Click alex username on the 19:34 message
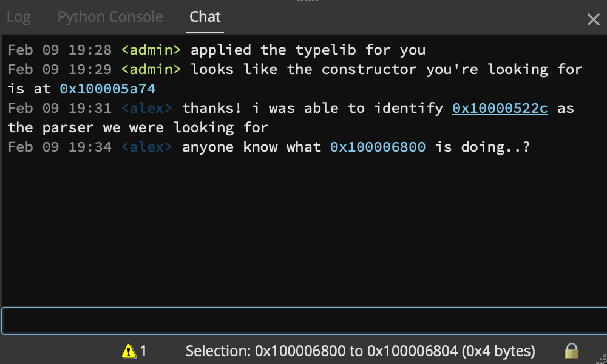Screen dimensions: 607x364 [x=146, y=147]
